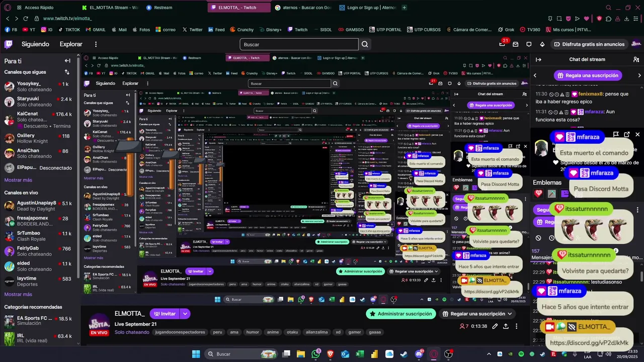644x362 pixels.
Task: Open AgustinUnaplay8 live channel
Action: [x=38, y=206]
